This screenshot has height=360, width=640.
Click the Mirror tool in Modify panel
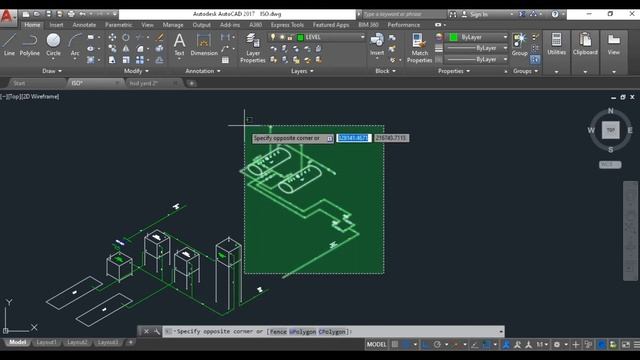126,49
